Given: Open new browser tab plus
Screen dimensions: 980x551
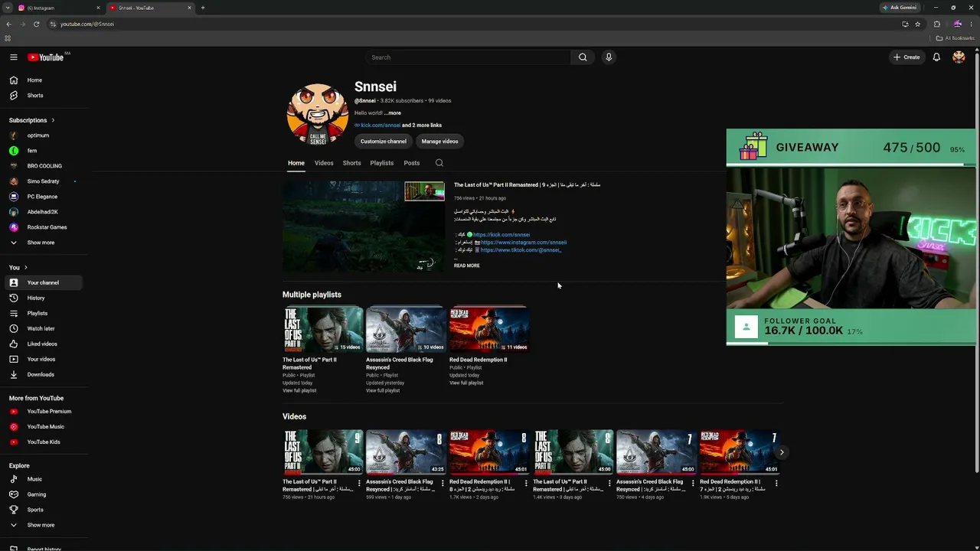Looking at the screenshot, I should (203, 8).
